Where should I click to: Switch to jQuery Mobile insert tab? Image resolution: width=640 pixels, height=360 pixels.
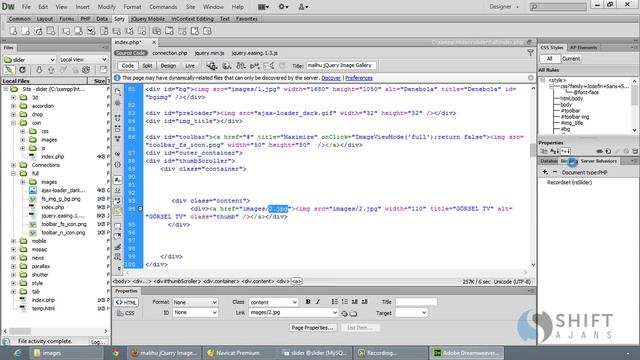coord(148,19)
